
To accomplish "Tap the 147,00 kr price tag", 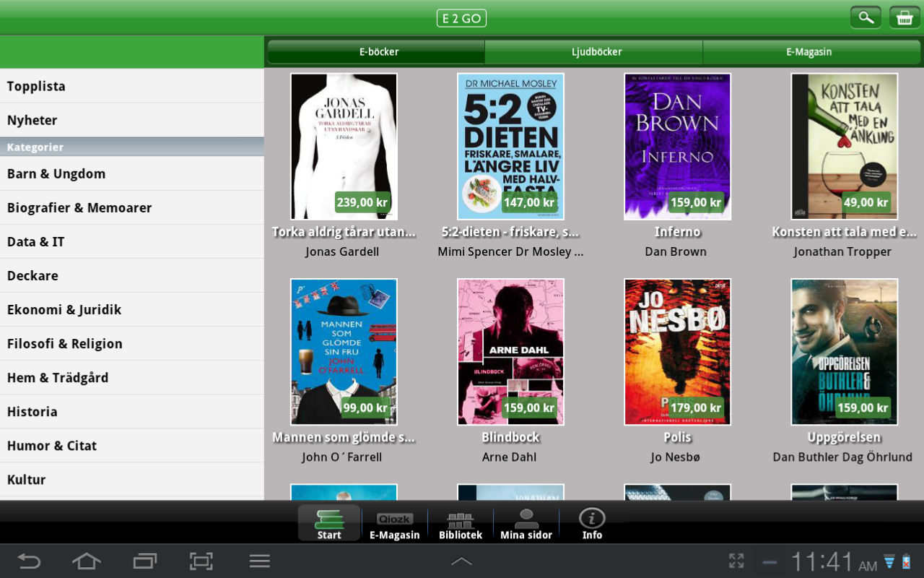I will tap(529, 202).
